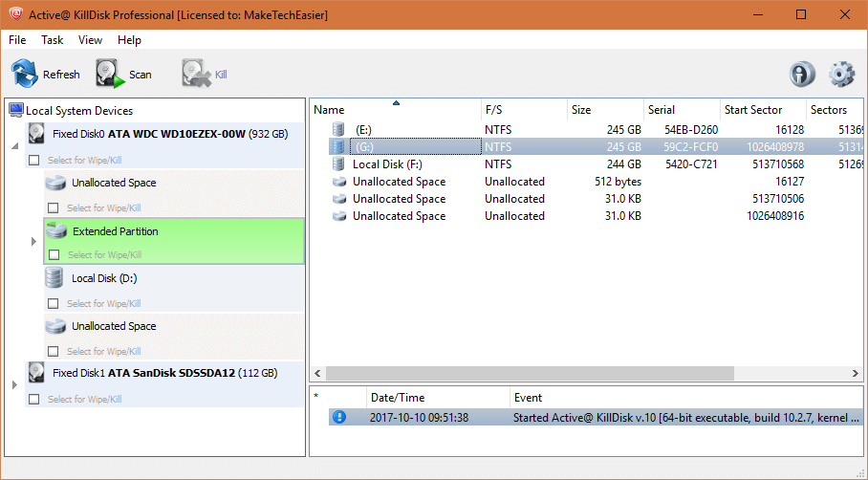The width and height of the screenshot is (868, 480).
Task: Click the Date/Time log column header
Action: [438, 398]
